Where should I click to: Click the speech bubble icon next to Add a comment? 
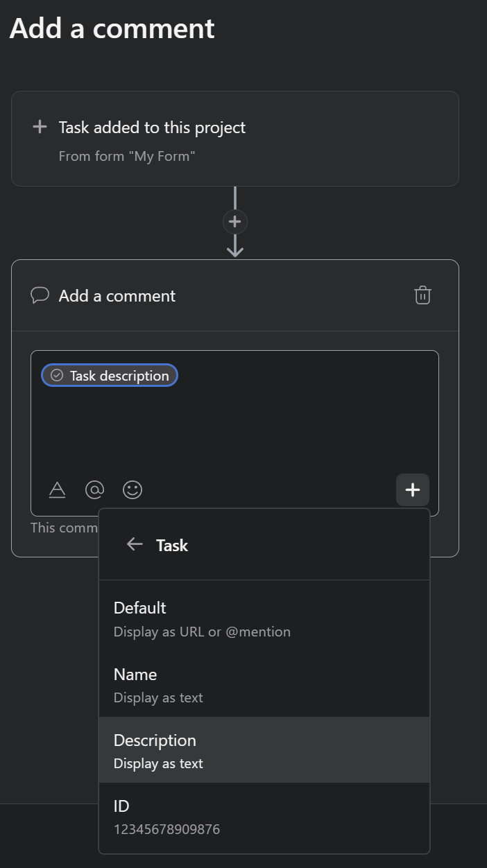[40, 295]
